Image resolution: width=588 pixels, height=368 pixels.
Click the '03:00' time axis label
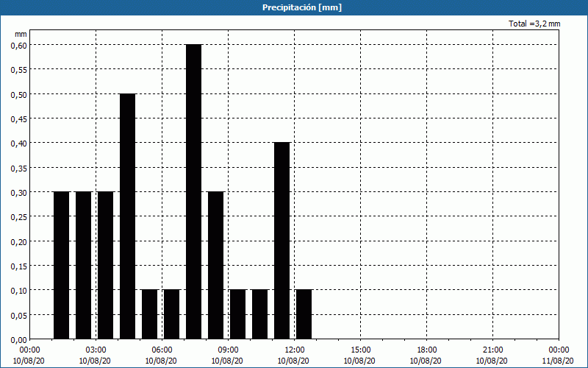coord(96,350)
